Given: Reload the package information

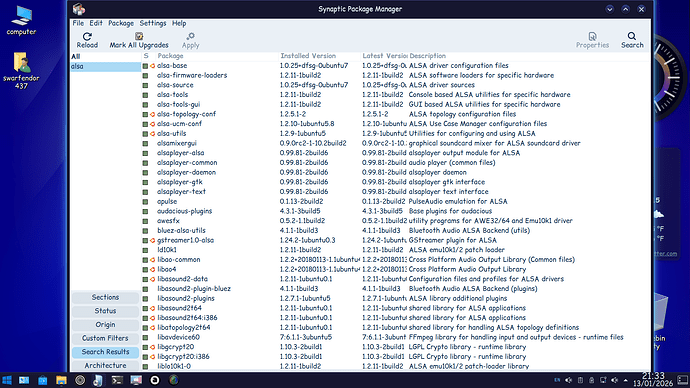Looking at the screenshot, I should 87,40.
